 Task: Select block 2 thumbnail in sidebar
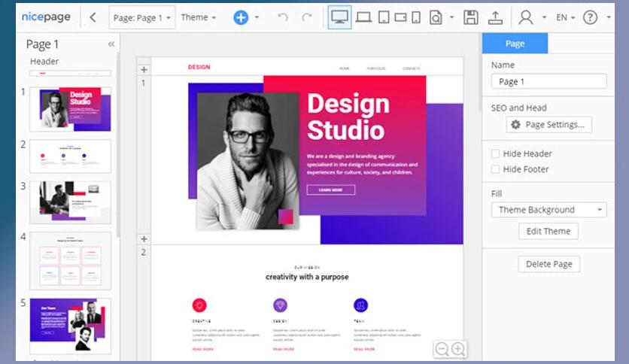[70, 156]
